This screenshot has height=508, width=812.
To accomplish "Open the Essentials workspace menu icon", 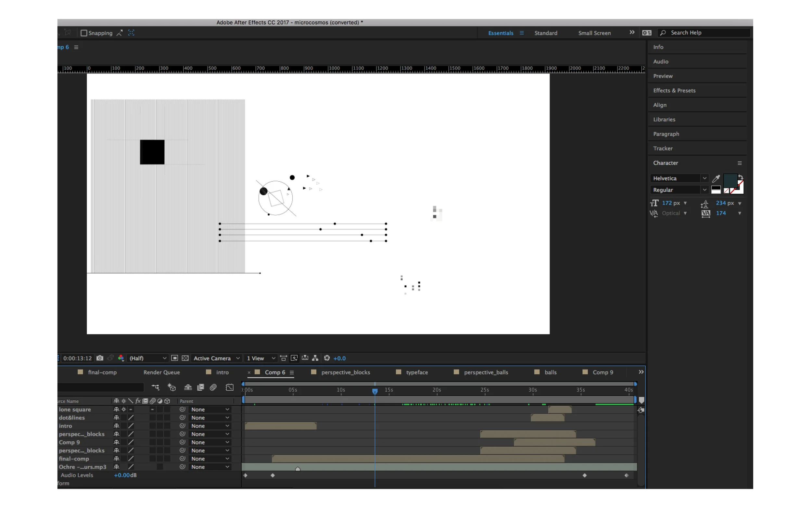I will [521, 33].
